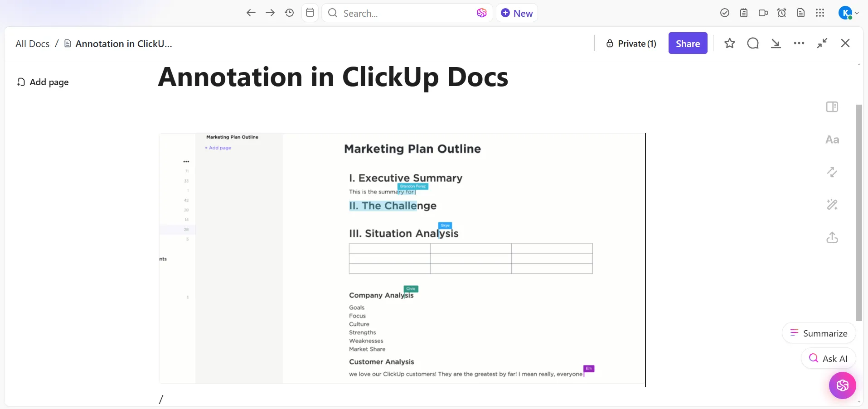This screenshot has height=409, width=868.
Task: Open Private (1) sharing settings
Action: [x=631, y=43]
